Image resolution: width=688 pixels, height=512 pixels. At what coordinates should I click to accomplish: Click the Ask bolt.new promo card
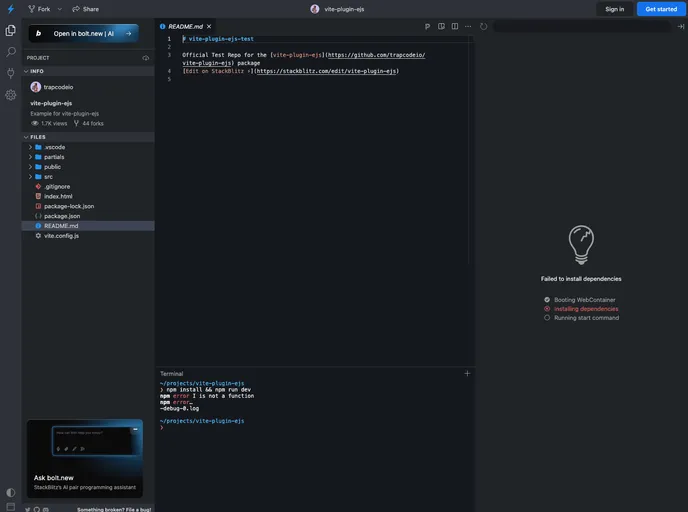point(85,458)
